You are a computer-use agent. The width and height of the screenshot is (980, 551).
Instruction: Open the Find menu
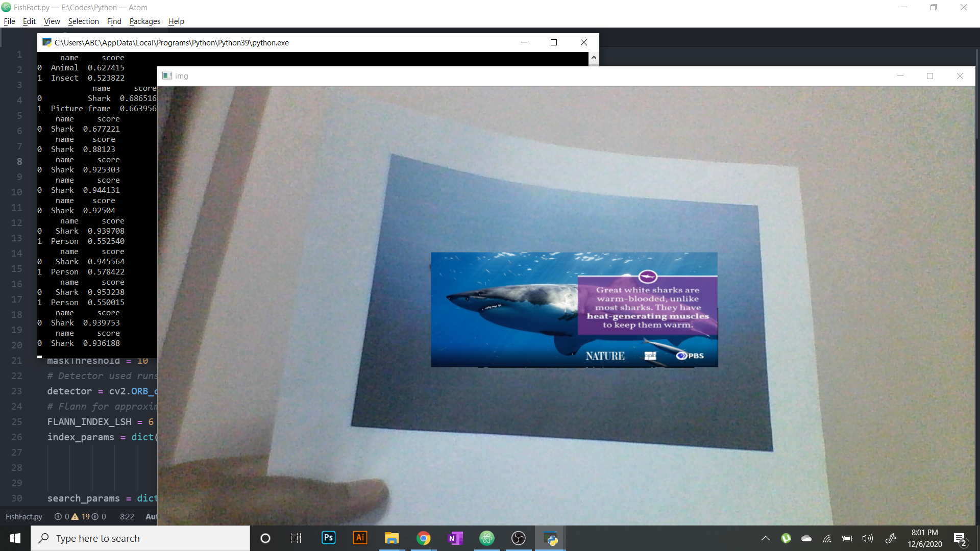114,21
